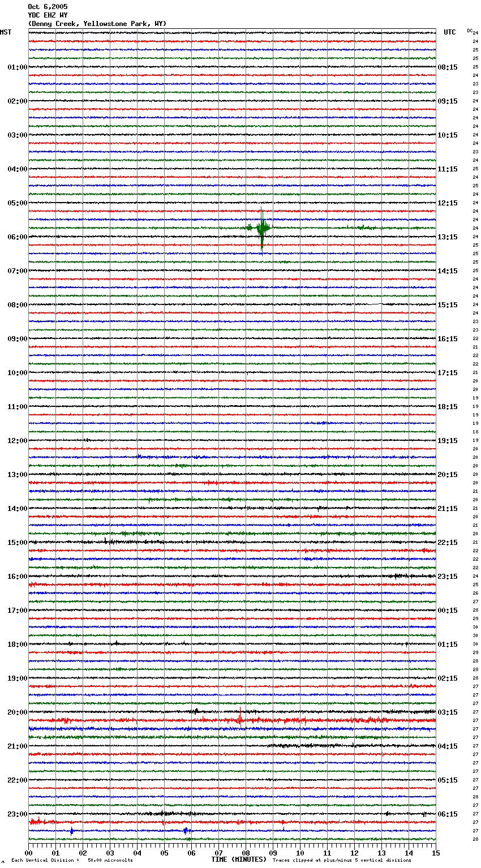Select the '14:00' MST hour label
Screen dimensions: 481x868
pyautogui.click(x=18, y=509)
